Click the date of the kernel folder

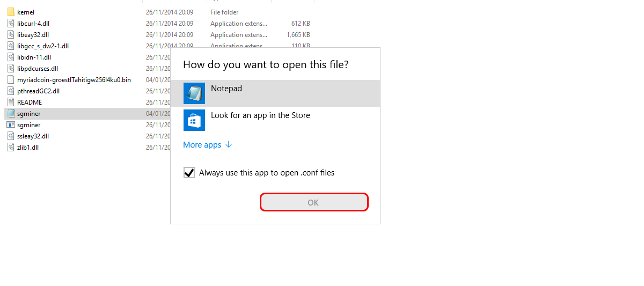[170, 12]
